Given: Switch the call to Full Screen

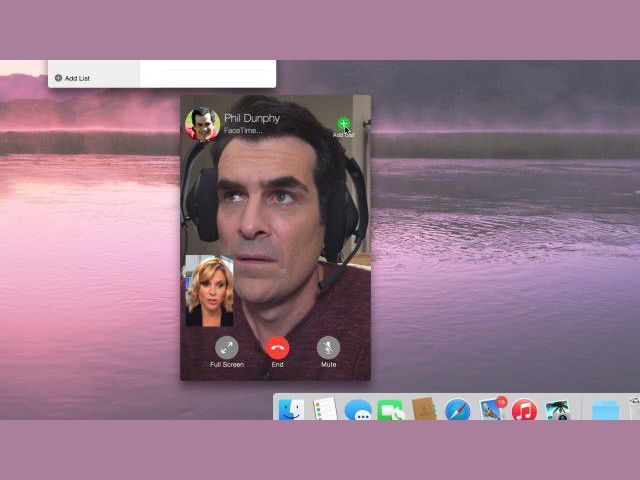Looking at the screenshot, I should [227, 348].
